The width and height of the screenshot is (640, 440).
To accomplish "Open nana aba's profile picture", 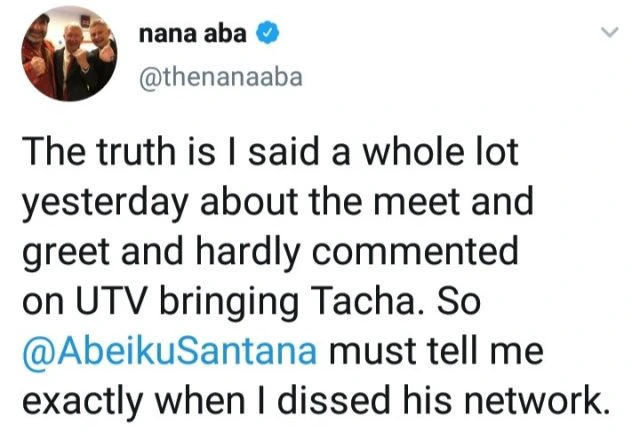I will click(x=69, y=53).
